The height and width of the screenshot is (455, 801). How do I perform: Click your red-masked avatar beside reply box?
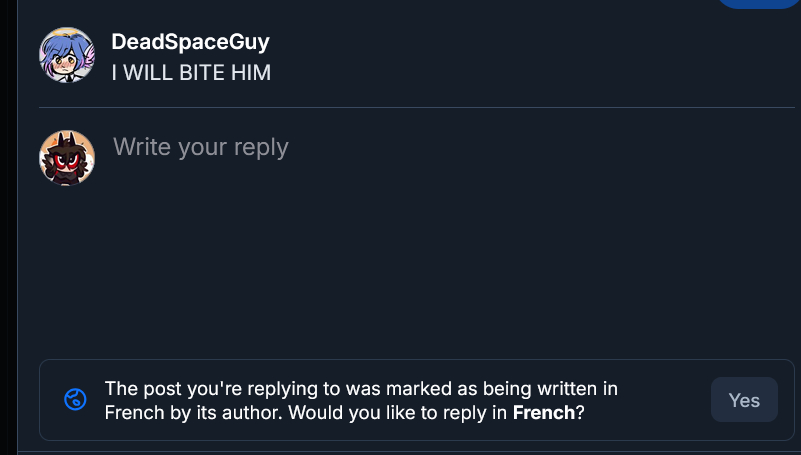pos(67,158)
